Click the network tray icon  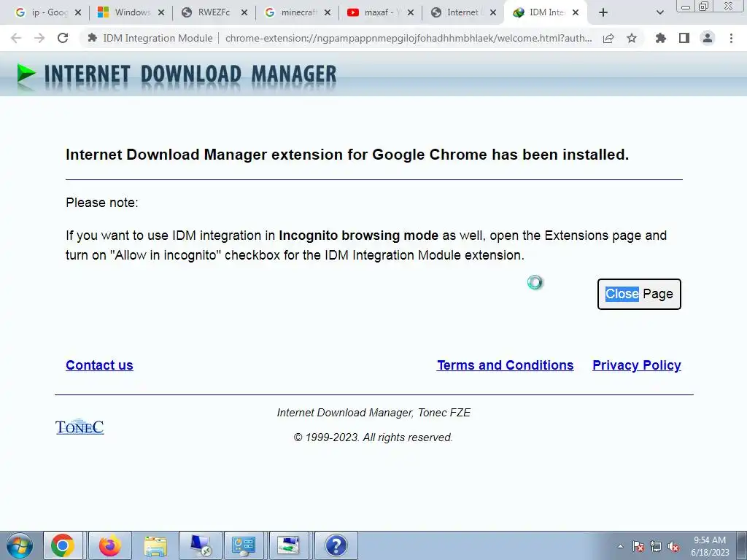656,546
